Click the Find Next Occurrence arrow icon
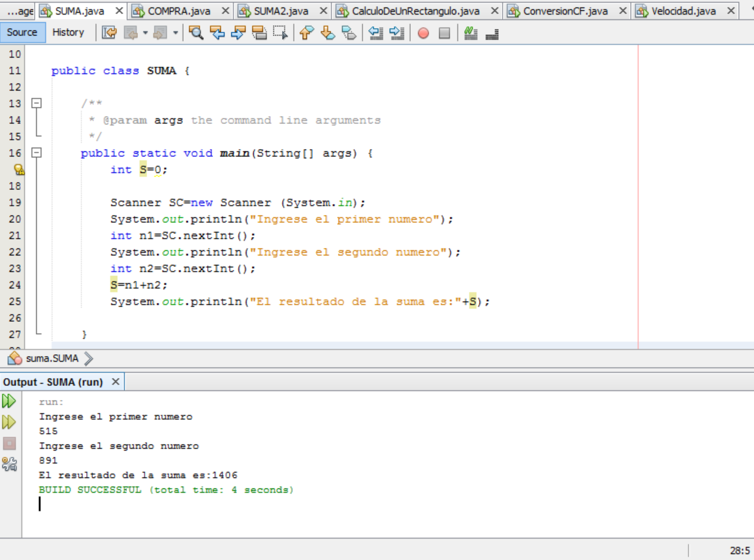 [240, 33]
